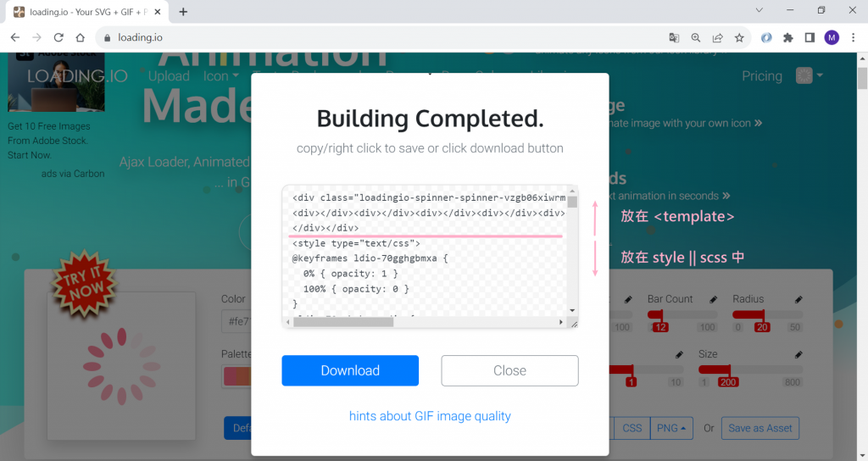Open the user spinner avatar dropdown

[810, 75]
